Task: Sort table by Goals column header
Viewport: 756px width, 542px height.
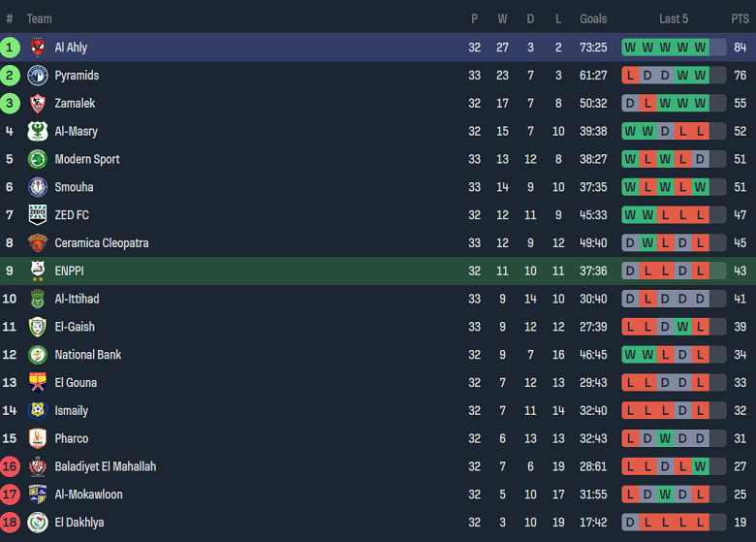Action: (593, 18)
